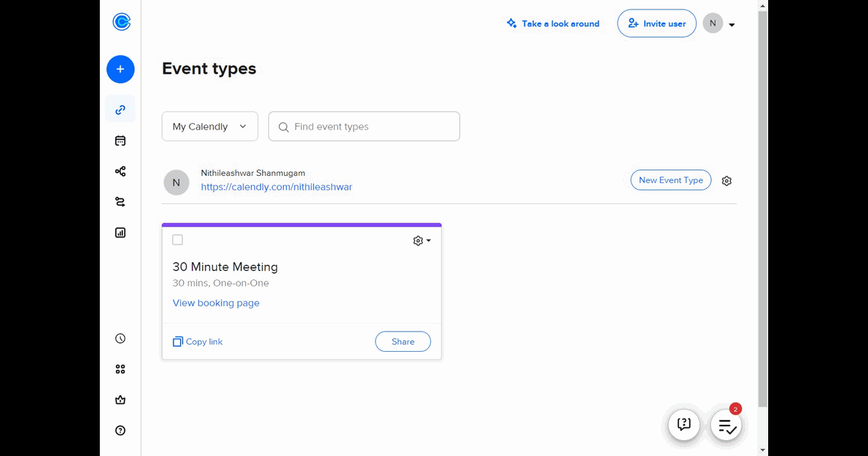Open the calendly.com/nithileashwar link

pos(276,187)
